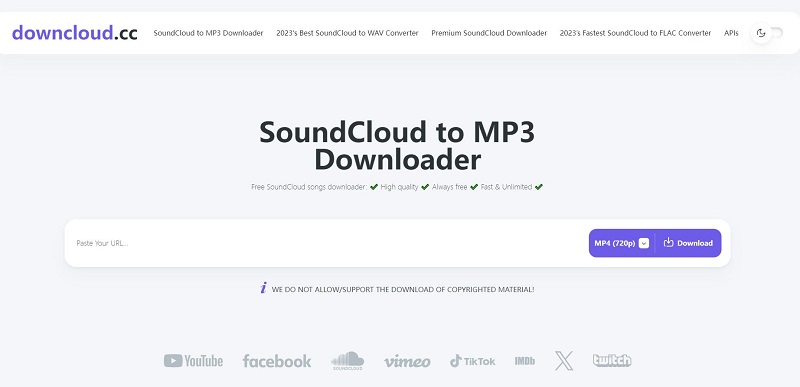
Task: Open 2023's Fastest SoundCloud to FLAC Converter
Action: pos(635,33)
